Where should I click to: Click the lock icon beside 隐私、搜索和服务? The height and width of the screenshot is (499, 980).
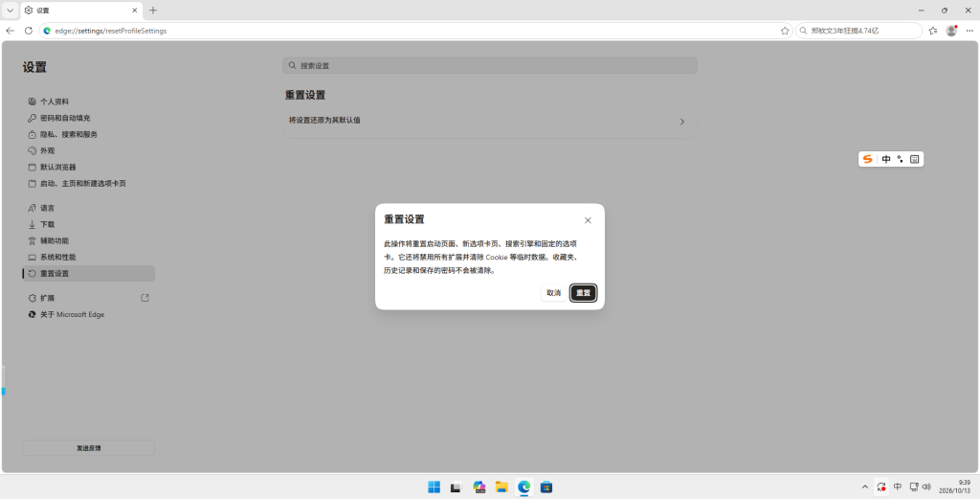[x=32, y=134]
